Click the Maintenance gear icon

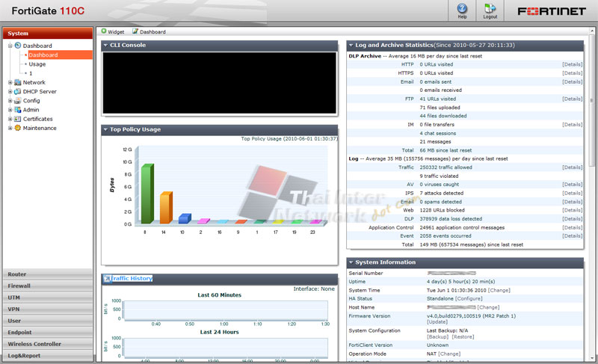17,128
